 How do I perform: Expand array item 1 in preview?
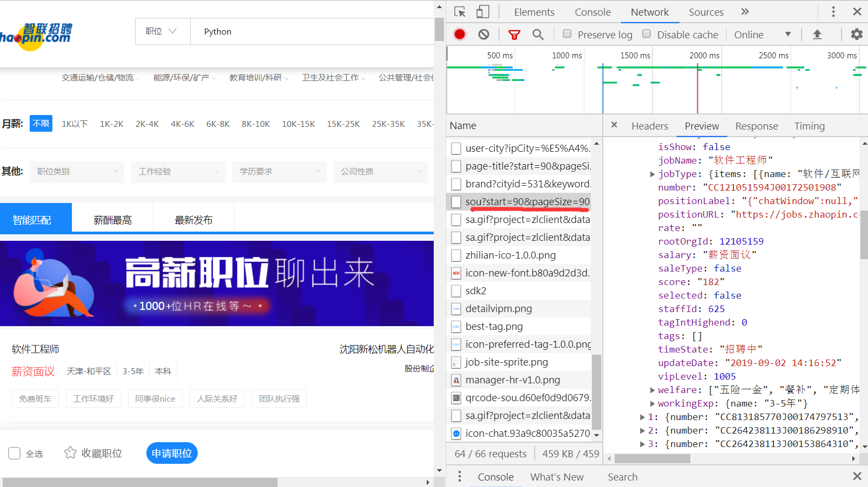[642, 417]
